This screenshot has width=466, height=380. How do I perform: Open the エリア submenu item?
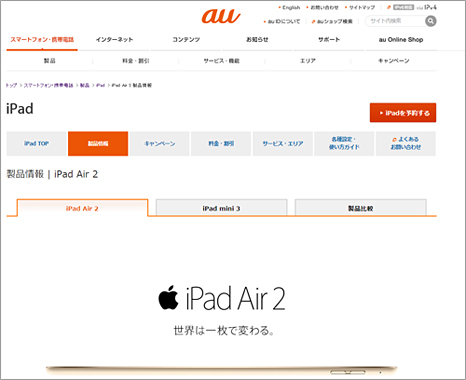[x=308, y=61]
